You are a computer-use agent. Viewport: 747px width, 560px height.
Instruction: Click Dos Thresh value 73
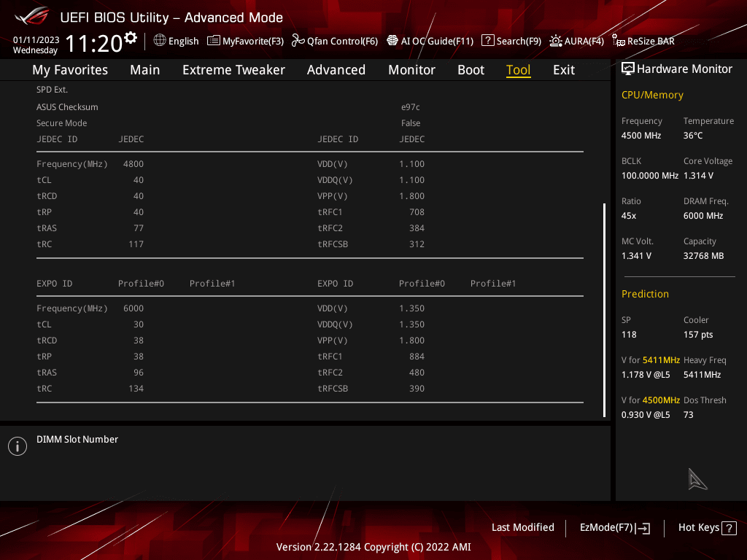689,415
